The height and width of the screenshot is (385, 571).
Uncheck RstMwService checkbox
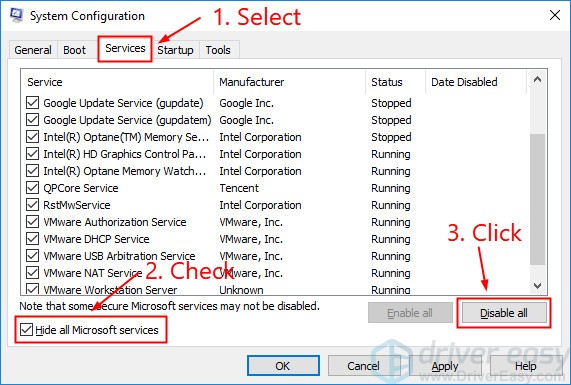(x=32, y=205)
